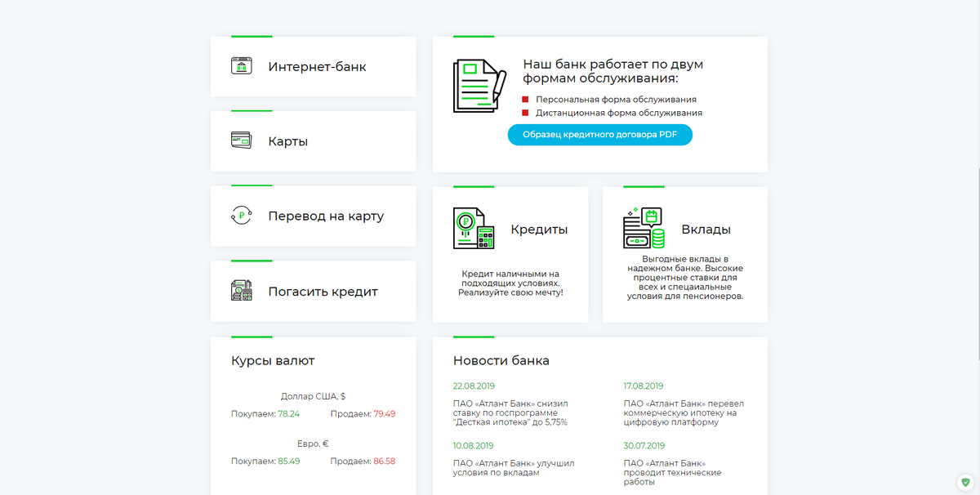Click Дистанционная форма обслуживания bullet text
This screenshot has width=980, height=495.
tap(619, 114)
